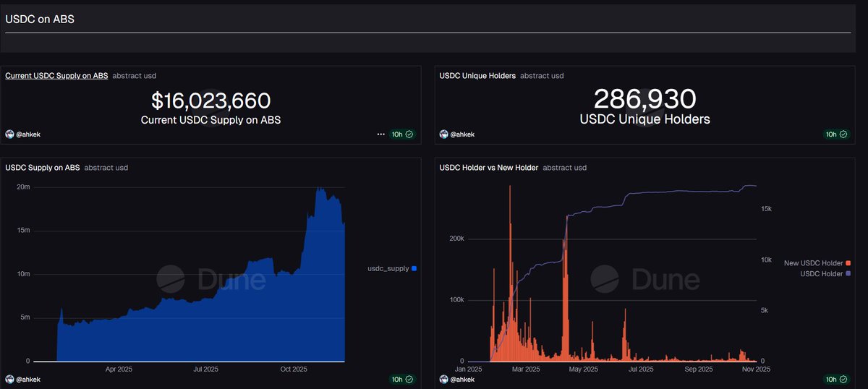This screenshot has width=868, height=389.
Task: Click author avatar under USDC Holder vs New Holder chart
Action: (444, 379)
